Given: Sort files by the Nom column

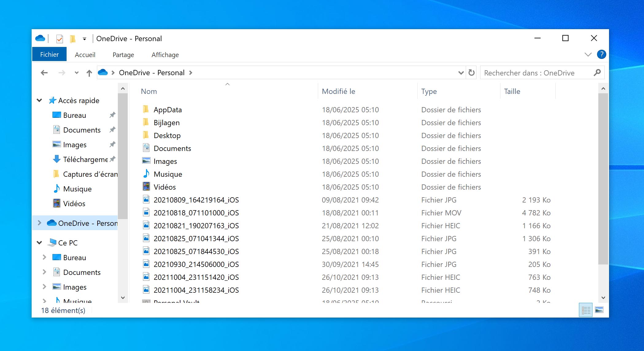Looking at the screenshot, I should (149, 91).
